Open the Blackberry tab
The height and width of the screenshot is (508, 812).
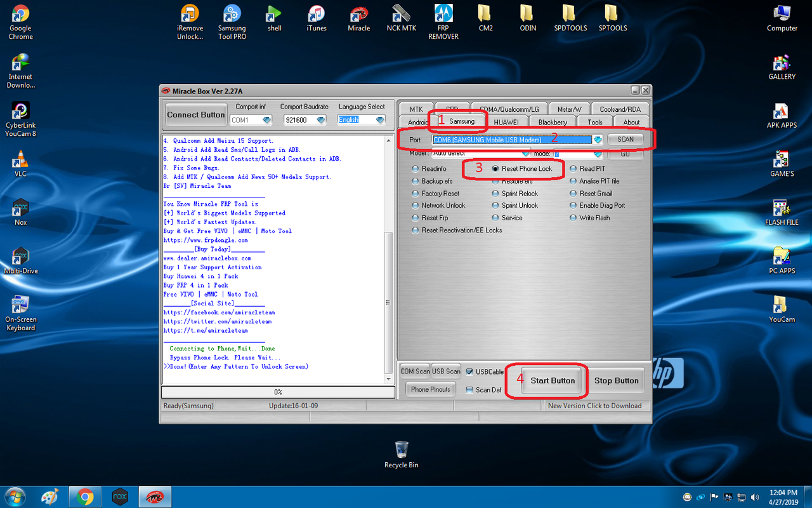(x=553, y=122)
